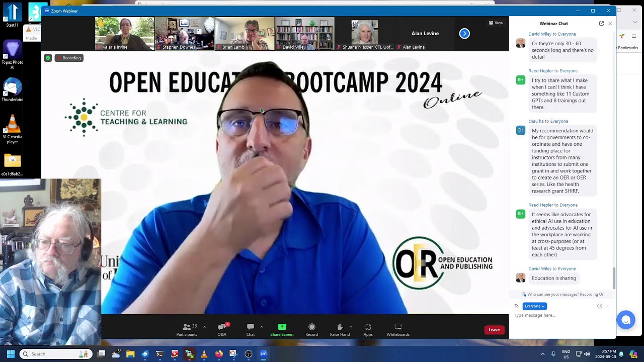The image size is (644, 362).
Task: Click the Recording indicator badge
Action: tap(69, 58)
